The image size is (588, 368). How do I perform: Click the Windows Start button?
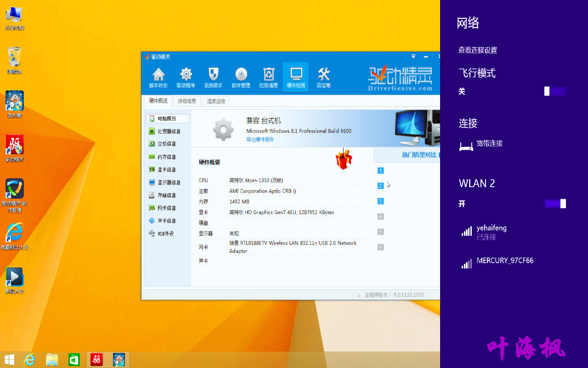point(9,359)
